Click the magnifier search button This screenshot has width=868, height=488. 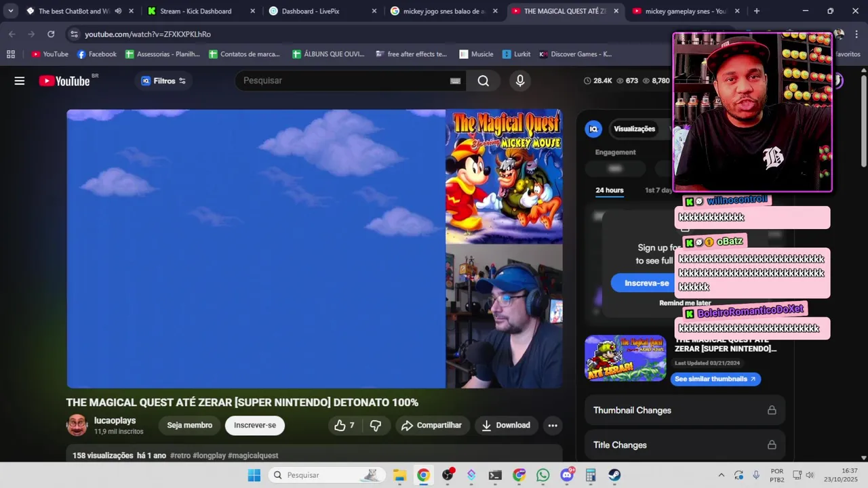point(483,81)
